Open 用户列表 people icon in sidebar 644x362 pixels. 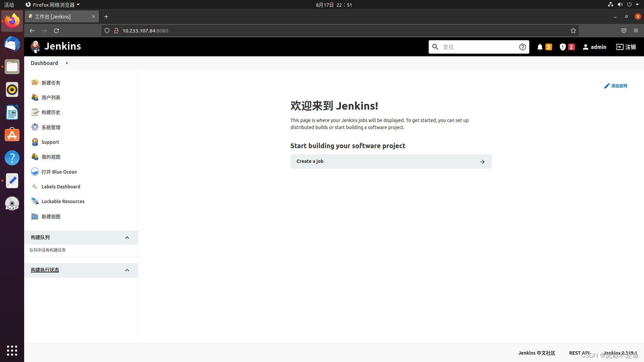point(35,97)
